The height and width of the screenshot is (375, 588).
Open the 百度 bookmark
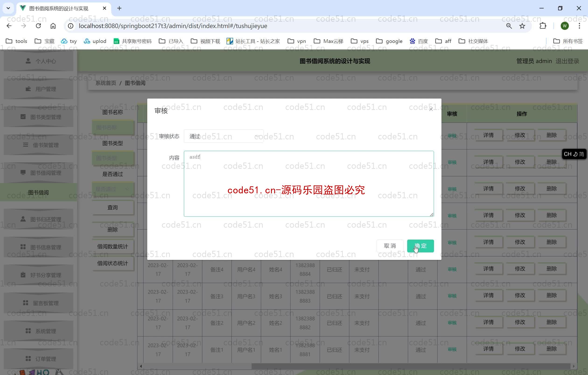(419, 41)
